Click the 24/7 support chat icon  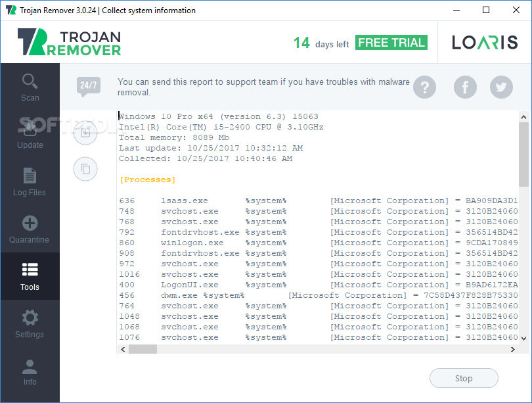tap(89, 87)
